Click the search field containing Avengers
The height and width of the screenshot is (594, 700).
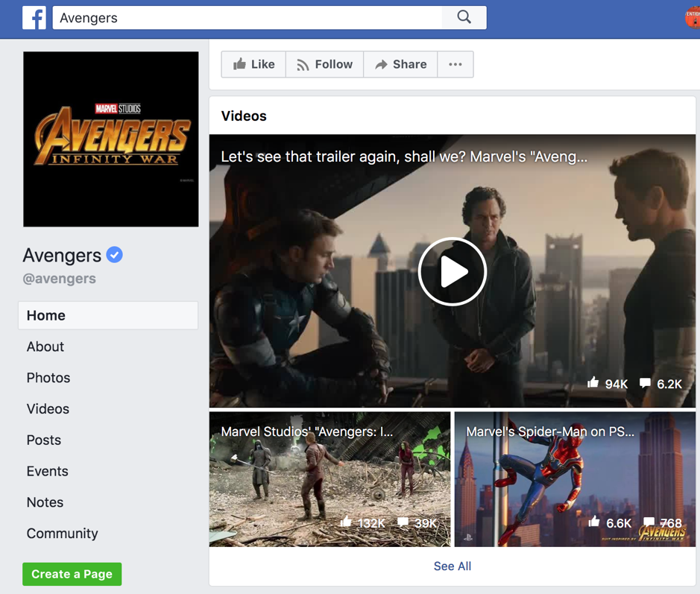tap(246, 18)
